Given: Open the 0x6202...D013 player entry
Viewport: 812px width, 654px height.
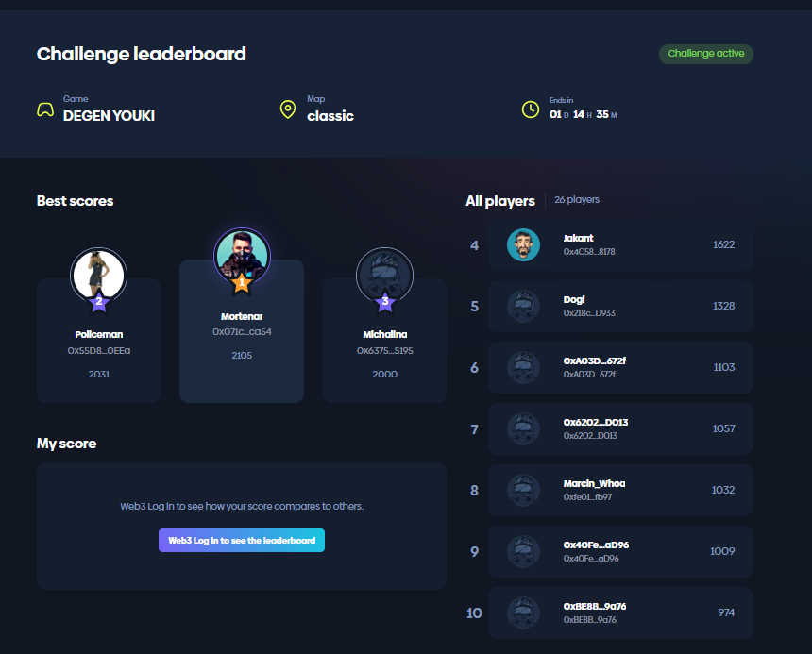Looking at the screenshot, I should [x=620, y=428].
